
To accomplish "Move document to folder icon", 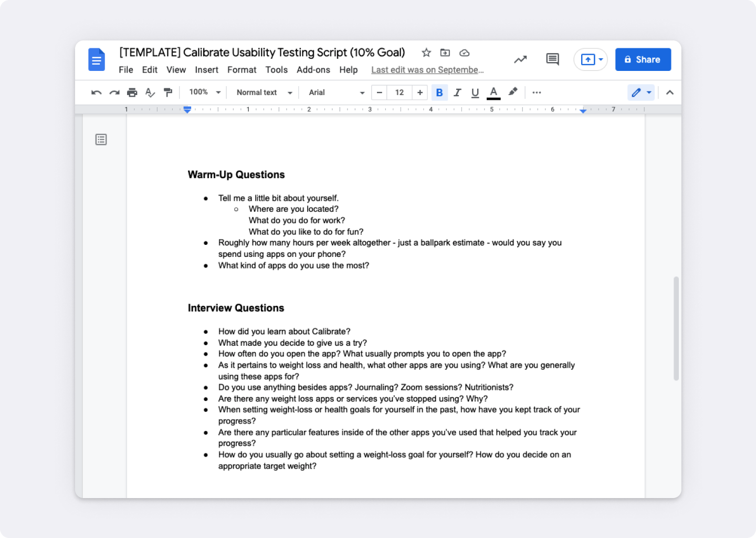I will point(445,53).
